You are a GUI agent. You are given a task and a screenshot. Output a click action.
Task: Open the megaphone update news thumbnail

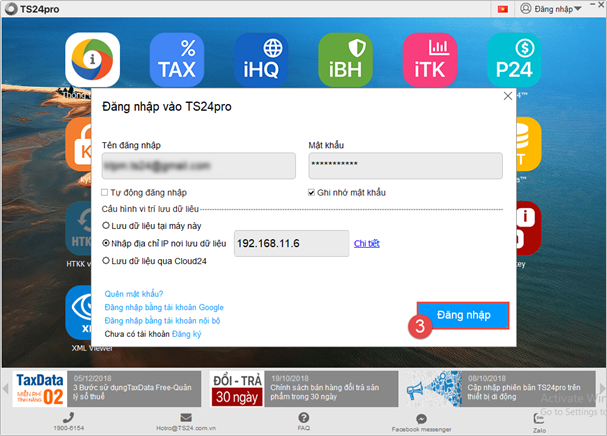click(x=434, y=389)
